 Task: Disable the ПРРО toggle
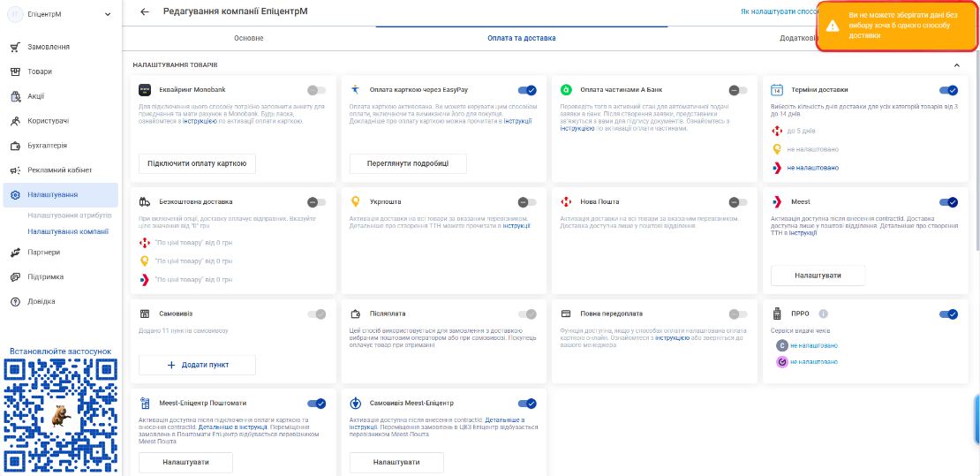coord(948,314)
